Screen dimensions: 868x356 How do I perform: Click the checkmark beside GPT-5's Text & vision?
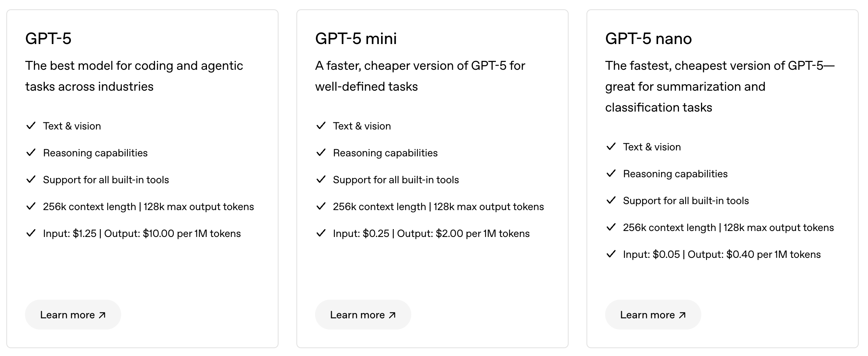[x=31, y=126]
